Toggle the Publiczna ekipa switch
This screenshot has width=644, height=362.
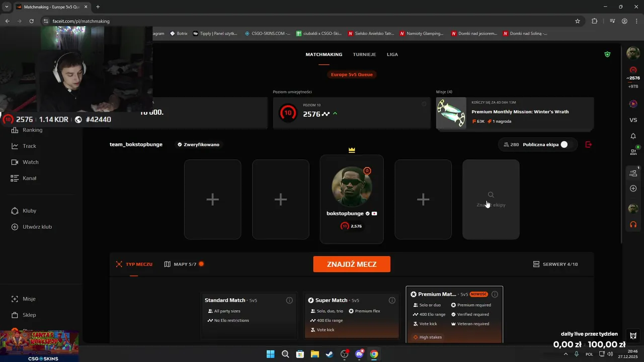coord(567,144)
